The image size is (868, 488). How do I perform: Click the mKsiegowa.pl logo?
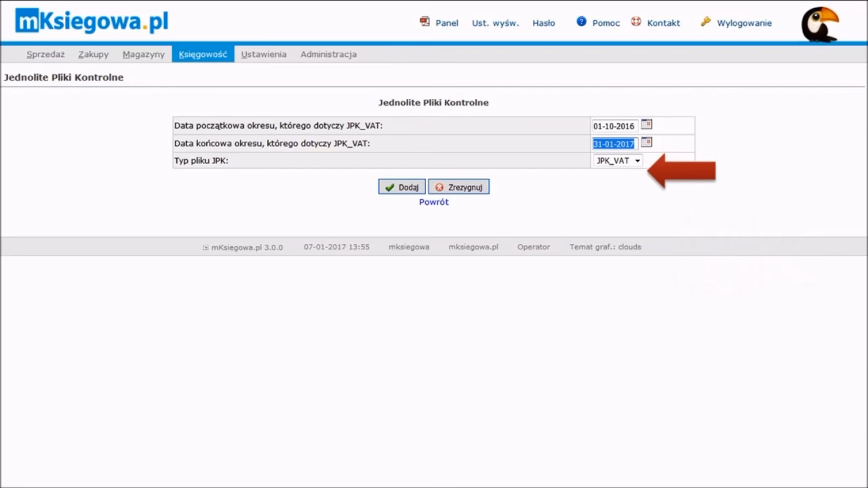pos(92,22)
